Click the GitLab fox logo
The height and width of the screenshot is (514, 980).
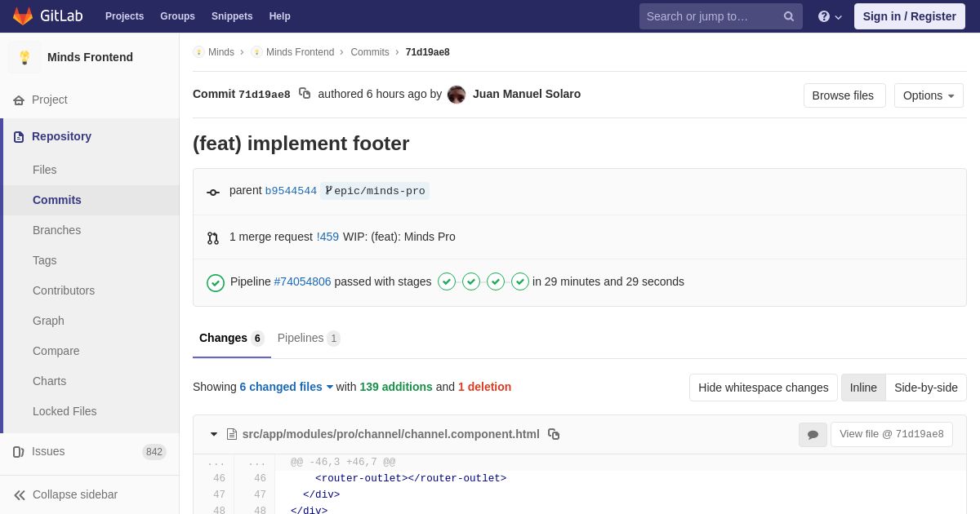(x=23, y=16)
